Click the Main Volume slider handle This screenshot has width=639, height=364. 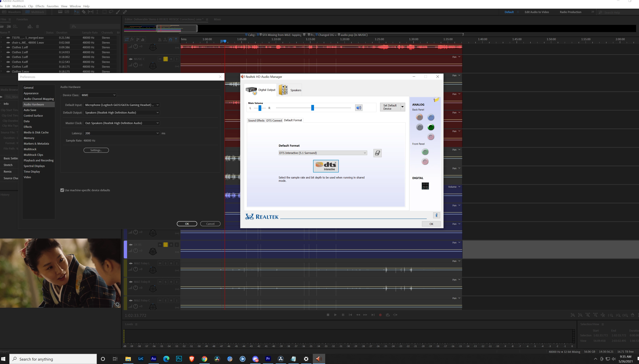[312, 108]
